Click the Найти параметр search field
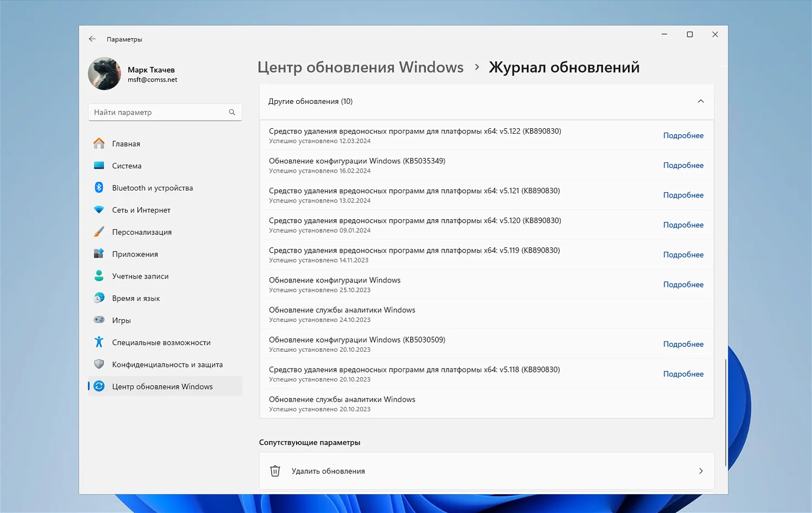Viewport: 812px width, 513px height. (x=165, y=112)
